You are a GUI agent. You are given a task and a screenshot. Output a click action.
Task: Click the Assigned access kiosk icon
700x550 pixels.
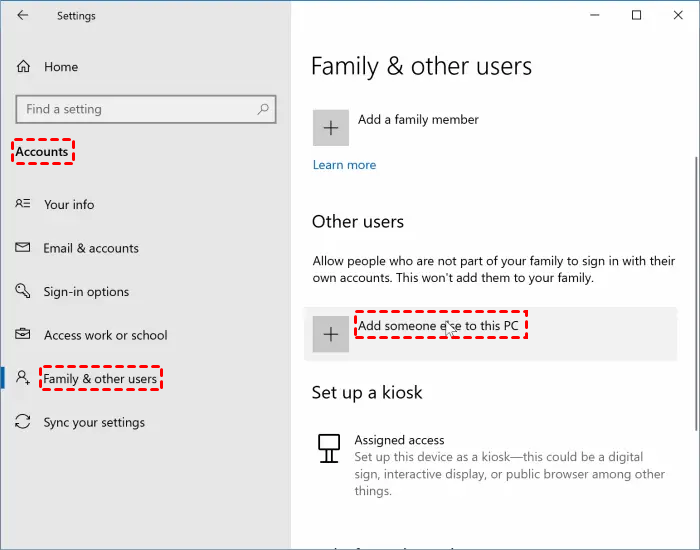(328, 447)
